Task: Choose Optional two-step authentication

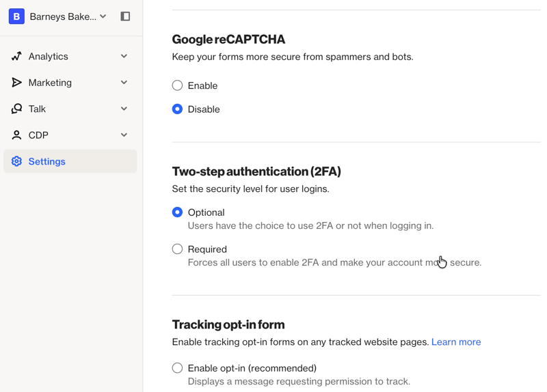Action: pos(177,212)
